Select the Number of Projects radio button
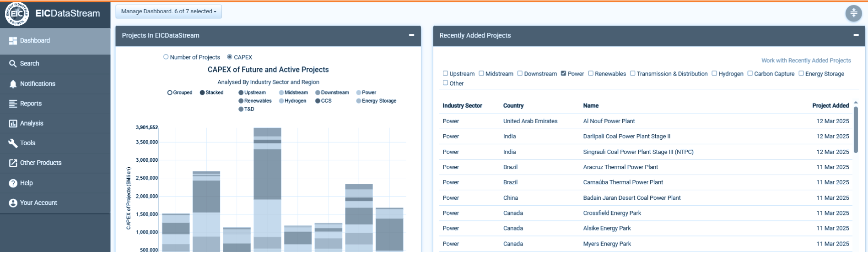The height and width of the screenshot is (263, 868). (166, 57)
